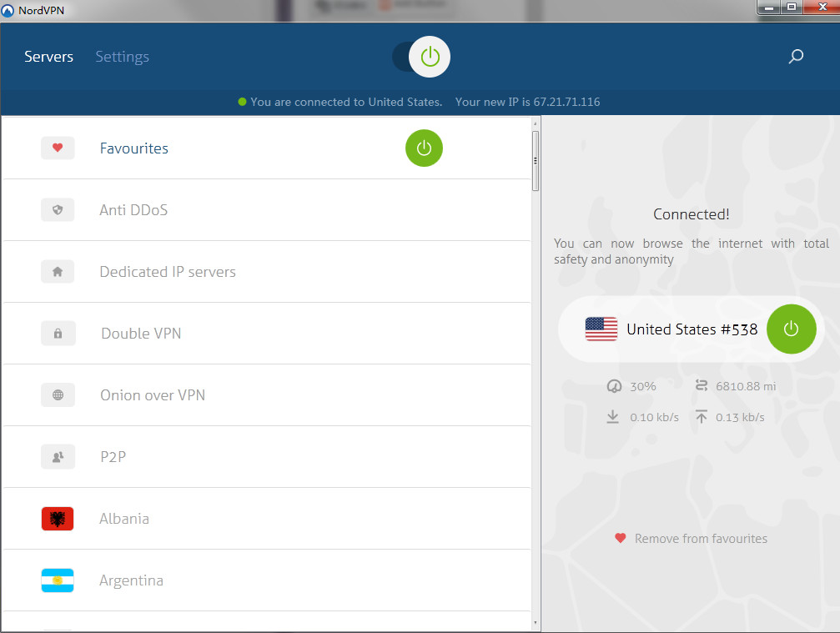This screenshot has width=840, height=633.
Task: Click the download speed arrow icon
Action: [x=613, y=417]
